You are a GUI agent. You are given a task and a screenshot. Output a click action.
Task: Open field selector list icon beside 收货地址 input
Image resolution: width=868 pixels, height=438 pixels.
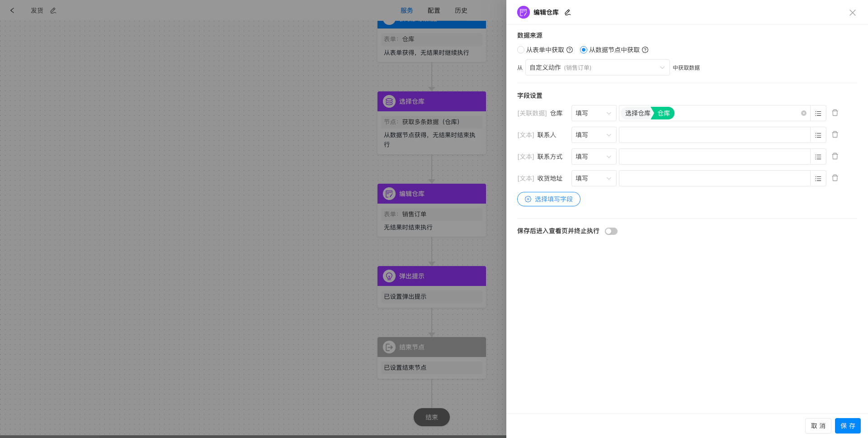(818, 178)
